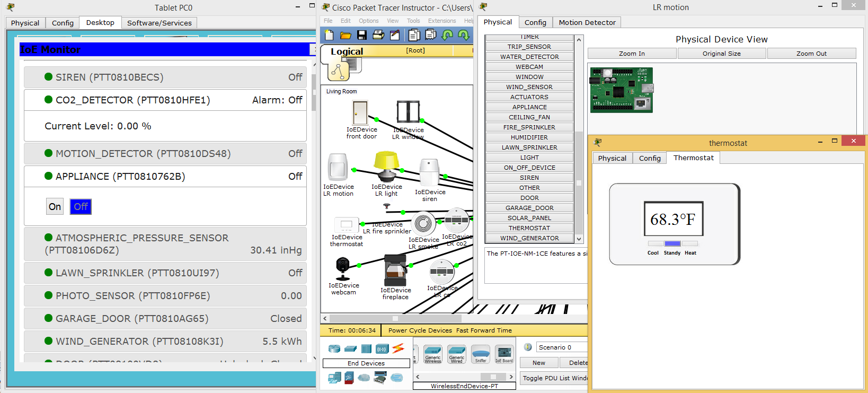
Task: Pick the IoE Board device
Action: (504, 354)
